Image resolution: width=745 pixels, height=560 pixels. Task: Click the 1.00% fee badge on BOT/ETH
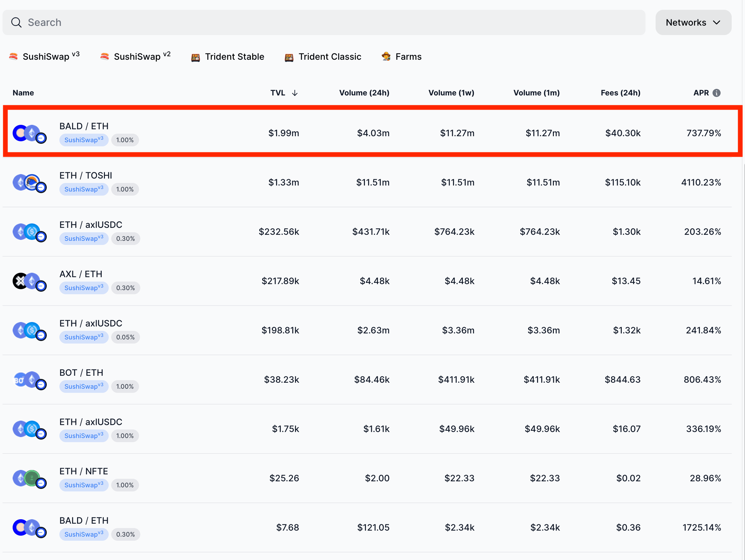pos(125,387)
